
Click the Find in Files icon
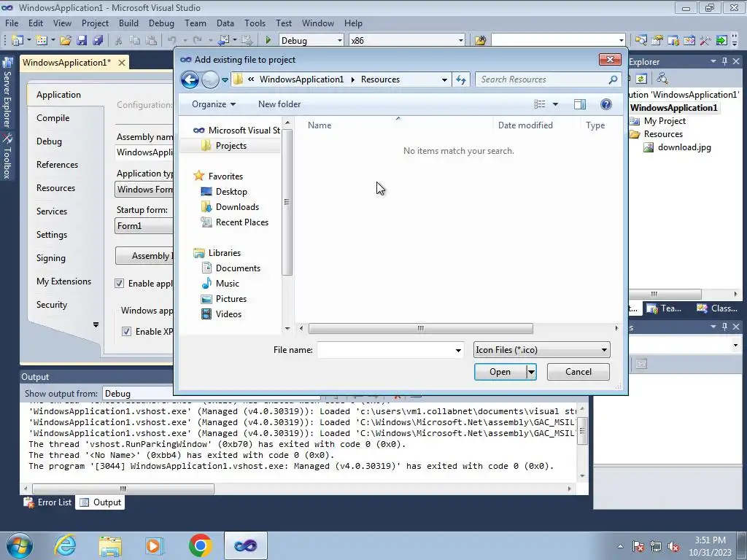coord(480,41)
